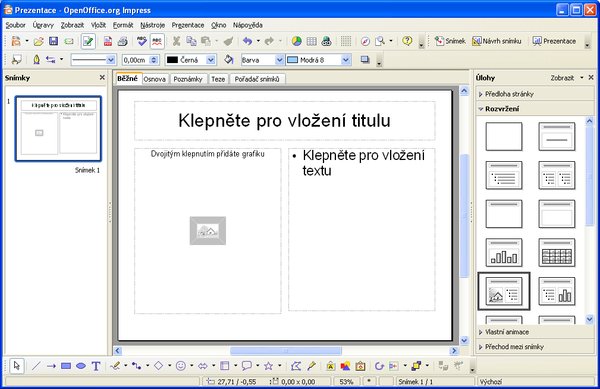This screenshot has width=600, height=389.
Task: Insert a table with the Table icon
Action: tap(311, 41)
